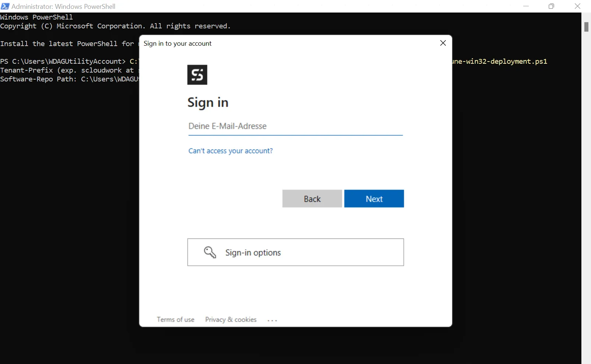Click "Administrator: Windows PowerShell" window title
The height and width of the screenshot is (364, 591).
63,6
